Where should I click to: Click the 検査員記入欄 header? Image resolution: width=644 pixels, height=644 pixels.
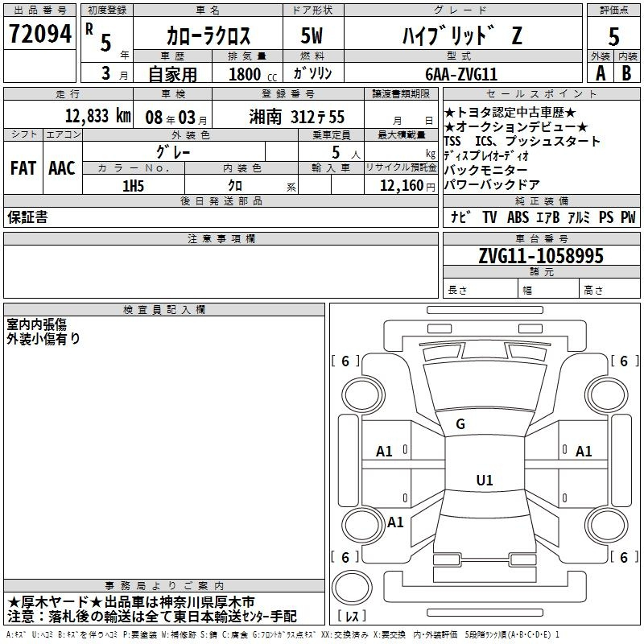click(x=164, y=310)
